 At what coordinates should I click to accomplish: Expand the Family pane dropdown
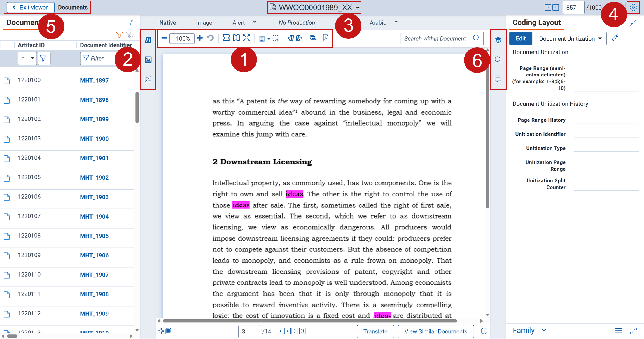pos(544,331)
